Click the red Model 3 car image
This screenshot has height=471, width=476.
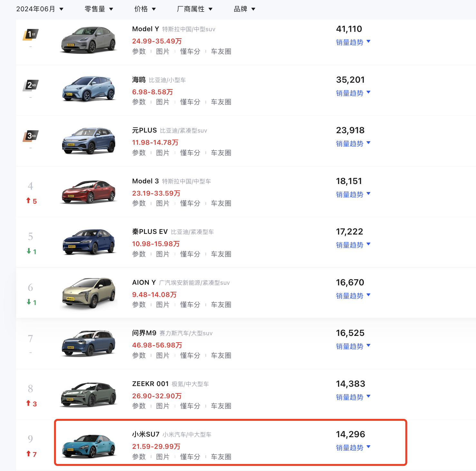[88, 192]
